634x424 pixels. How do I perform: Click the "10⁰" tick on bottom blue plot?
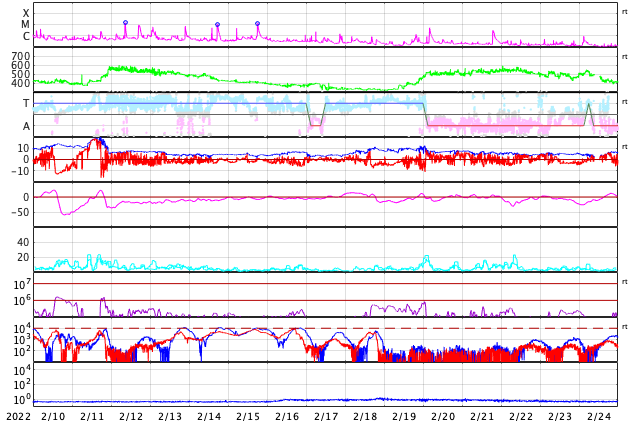pos(22,400)
